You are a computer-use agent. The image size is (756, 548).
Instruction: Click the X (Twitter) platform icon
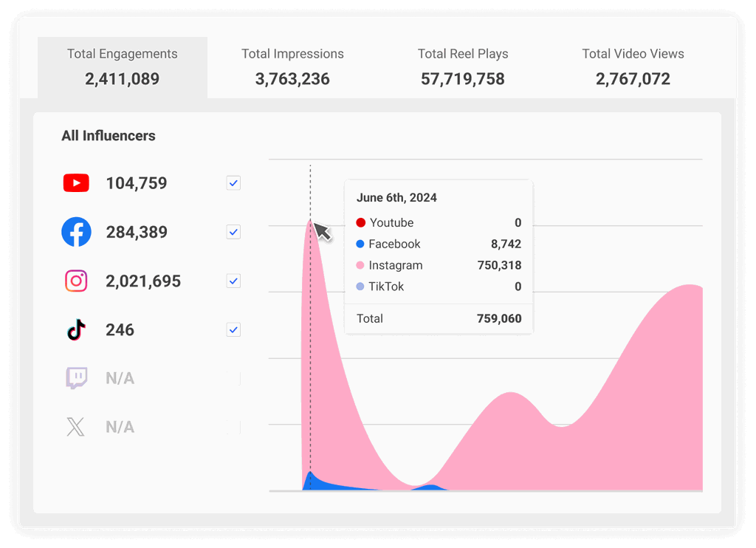click(76, 427)
